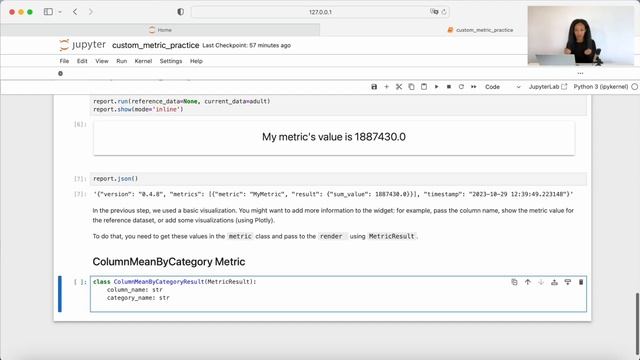Click the blue active cell collapser bar
Image resolution: width=640 pixels, height=360 pixels.
pyautogui.click(x=60, y=294)
